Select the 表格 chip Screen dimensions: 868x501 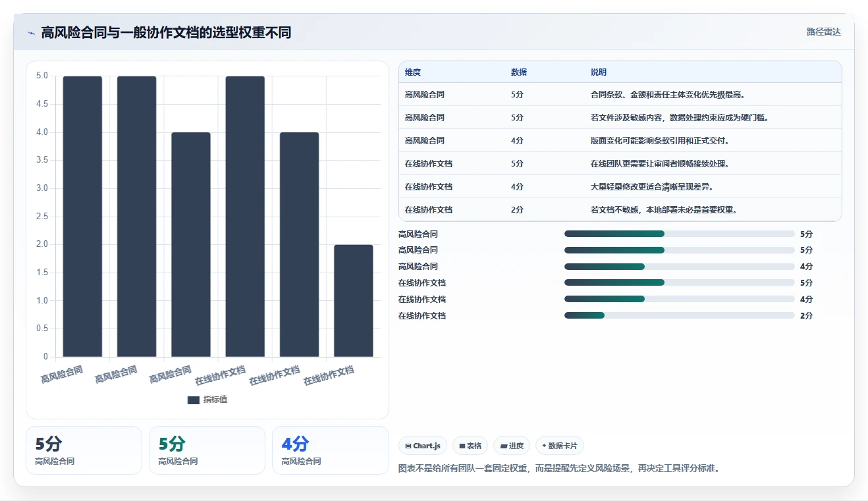470,446
